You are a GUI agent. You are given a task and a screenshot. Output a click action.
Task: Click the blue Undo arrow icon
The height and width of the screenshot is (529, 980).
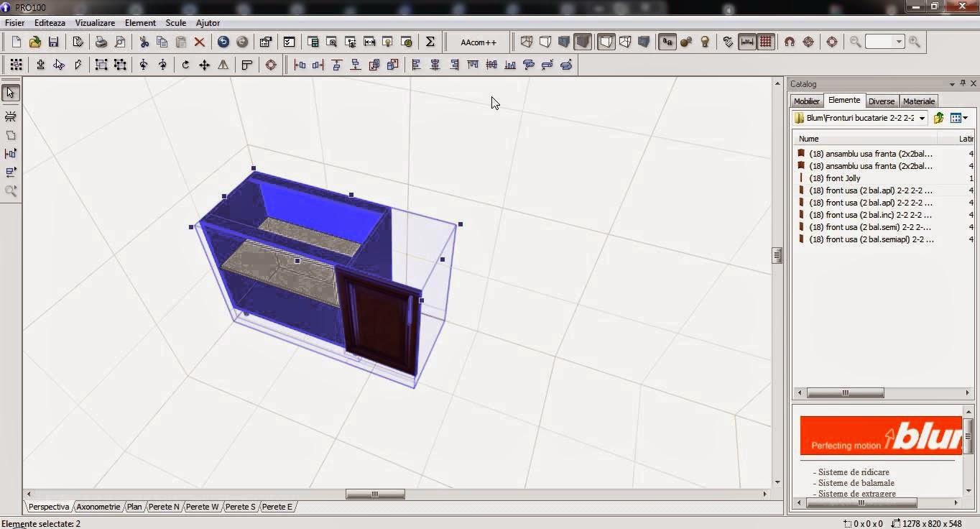[223, 42]
